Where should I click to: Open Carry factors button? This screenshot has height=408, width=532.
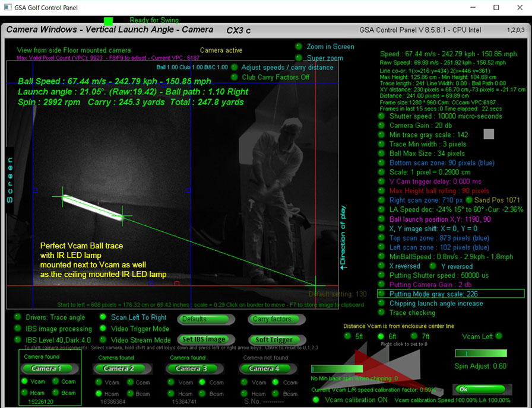[277, 319]
